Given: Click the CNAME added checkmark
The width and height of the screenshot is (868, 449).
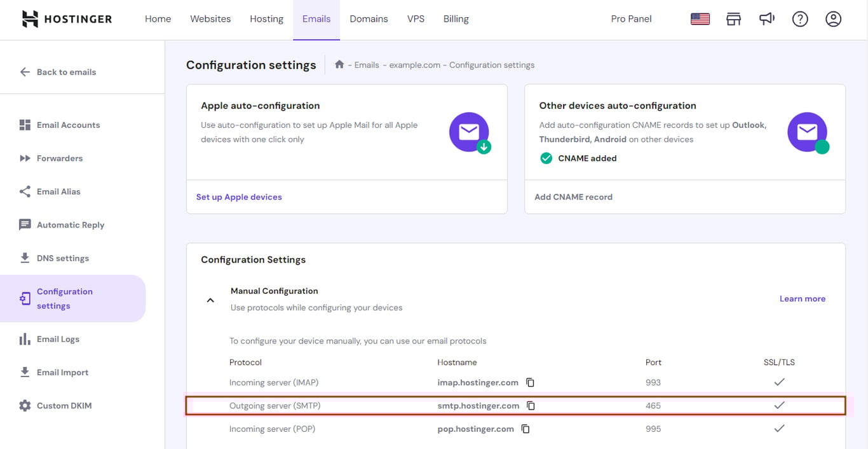Looking at the screenshot, I should (x=546, y=158).
